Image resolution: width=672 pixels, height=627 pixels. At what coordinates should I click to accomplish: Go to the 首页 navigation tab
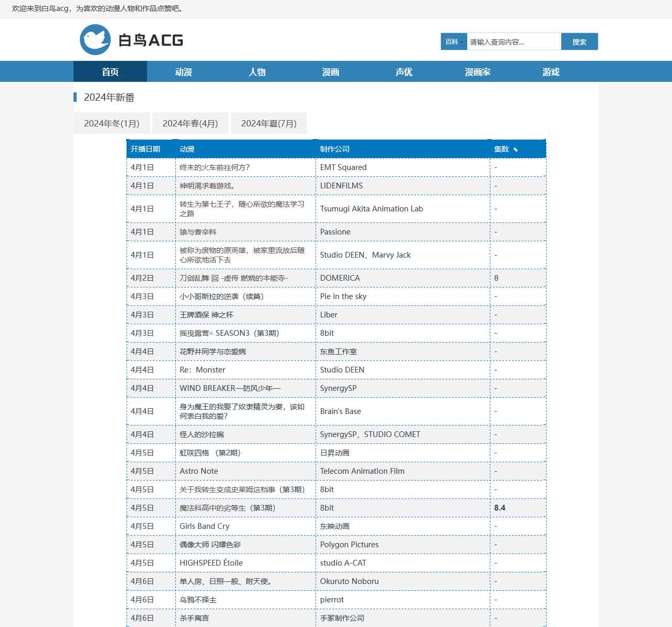pos(110,72)
